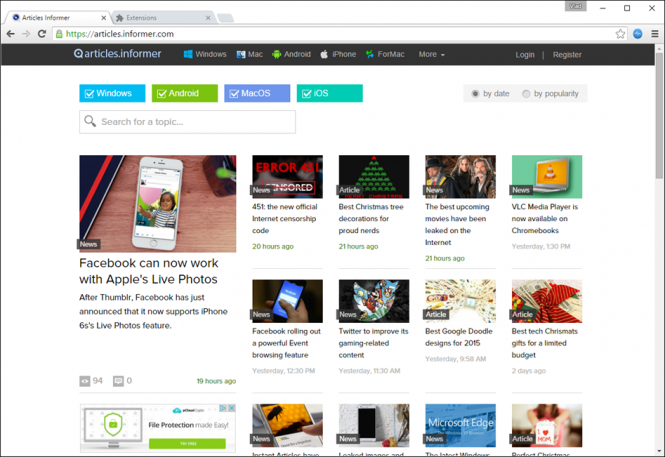This screenshot has height=457, width=665.
Task: Open the Christmas tree article thumbnail
Action: tap(374, 177)
